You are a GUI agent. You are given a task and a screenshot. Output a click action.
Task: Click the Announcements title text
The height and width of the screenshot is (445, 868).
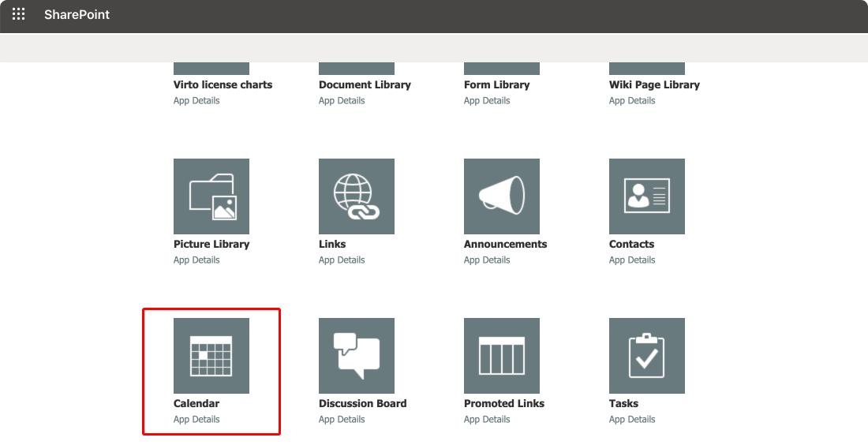[x=505, y=244]
